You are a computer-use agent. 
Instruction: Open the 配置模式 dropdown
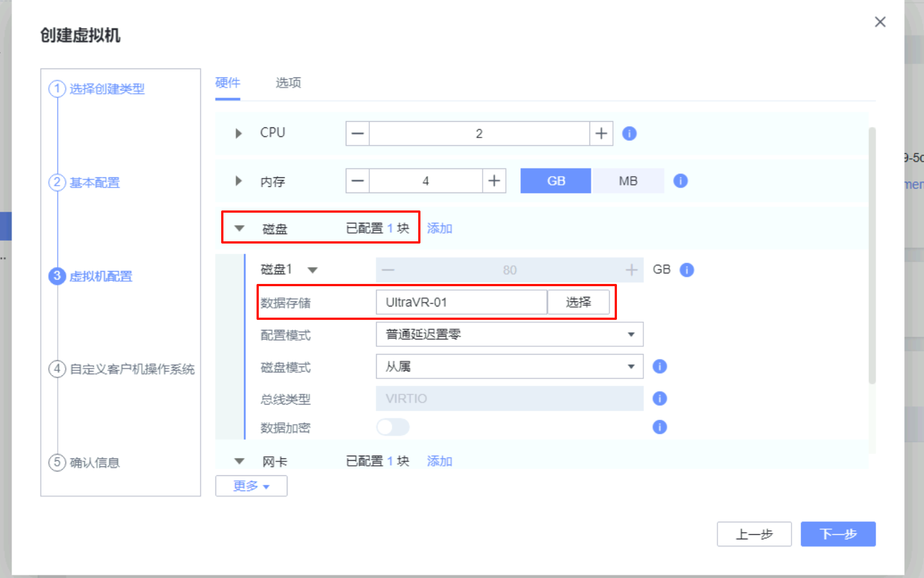[509, 334]
